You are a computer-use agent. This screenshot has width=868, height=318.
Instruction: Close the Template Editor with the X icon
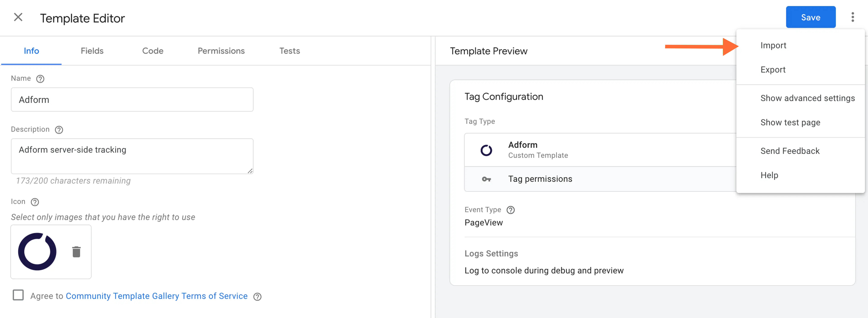18,17
